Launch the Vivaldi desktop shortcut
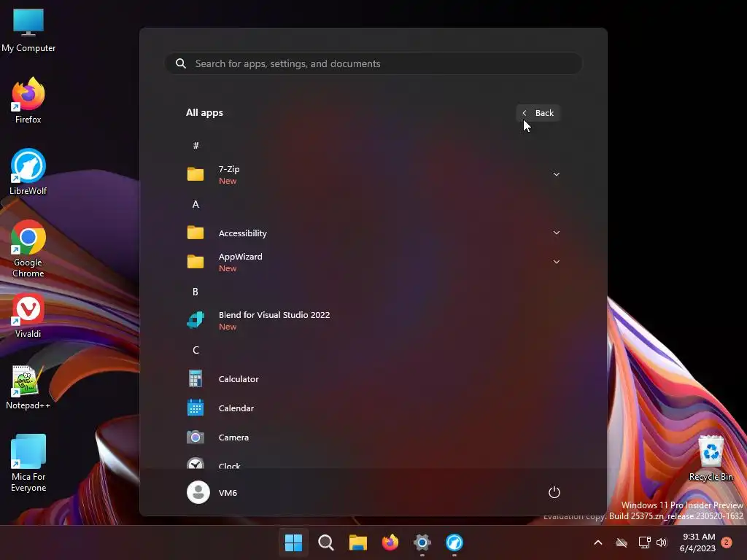This screenshot has height=560, width=747. [28, 315]
